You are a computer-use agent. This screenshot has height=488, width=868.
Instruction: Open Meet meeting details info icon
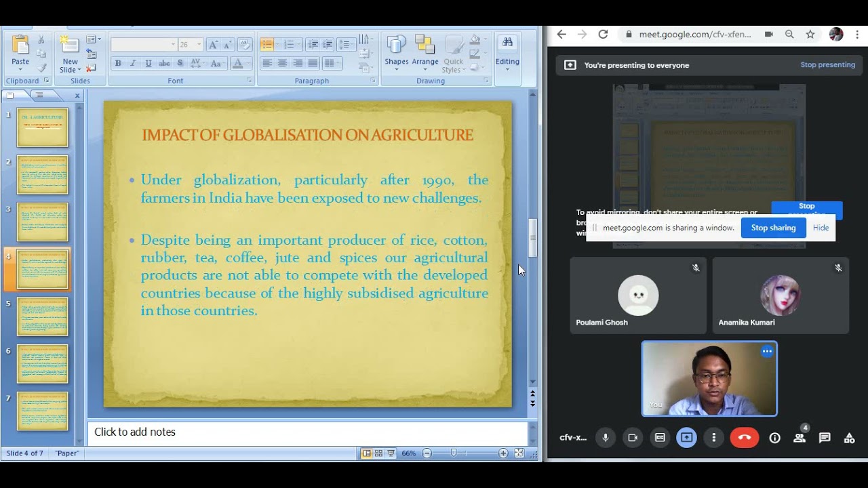[774, 438]
